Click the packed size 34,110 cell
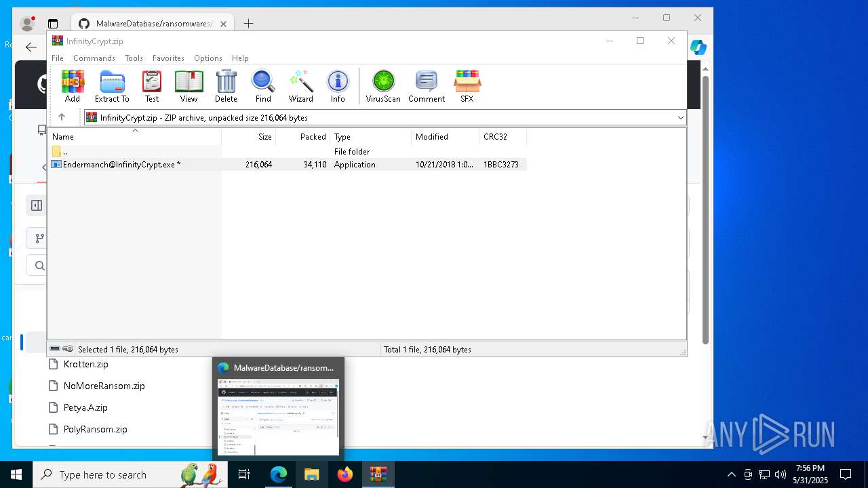This screenshot has height=488, width=868. coord(315,164)
